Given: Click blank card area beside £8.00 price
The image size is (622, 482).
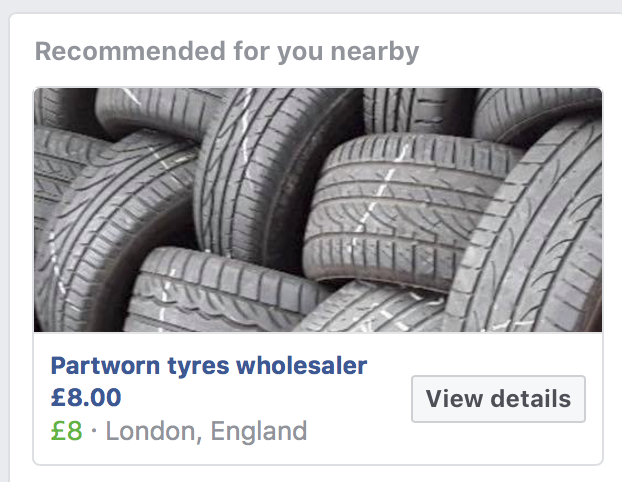Looking at the screenshot, I should 262,398.
